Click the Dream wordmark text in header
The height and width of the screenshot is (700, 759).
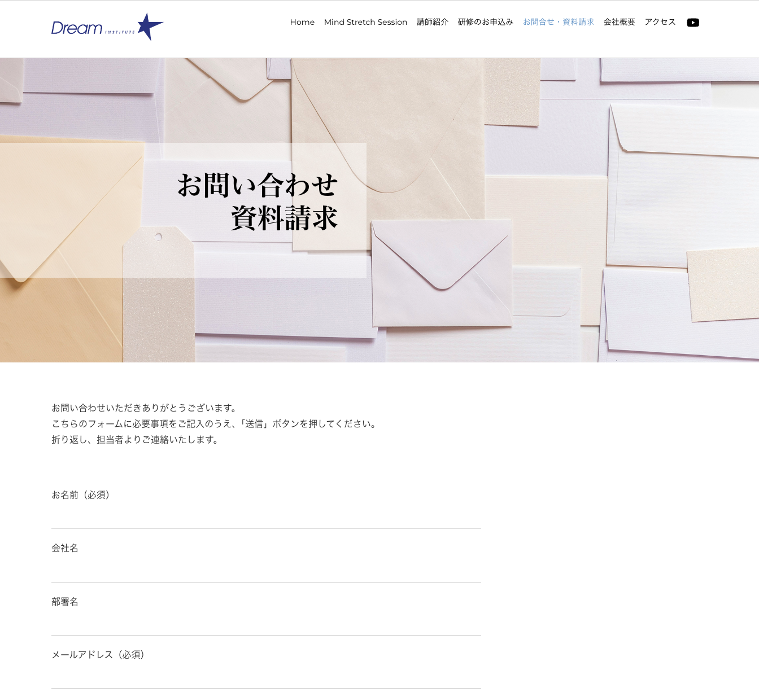77,28
